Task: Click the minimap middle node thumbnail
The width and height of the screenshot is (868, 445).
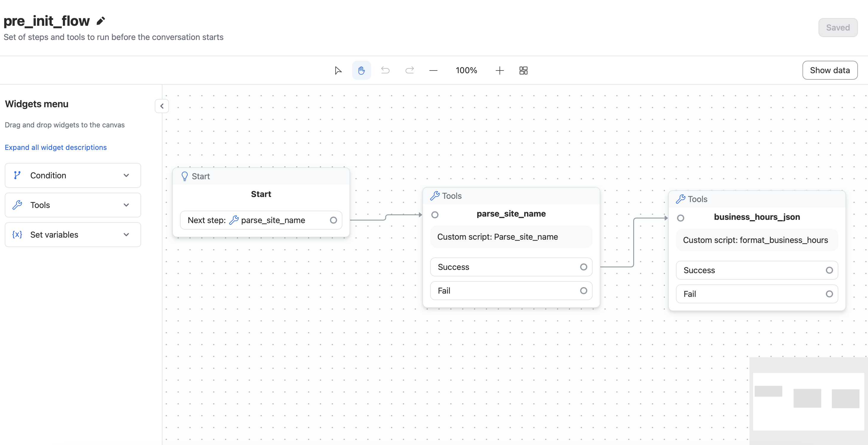Action: (x=807, y=398)
